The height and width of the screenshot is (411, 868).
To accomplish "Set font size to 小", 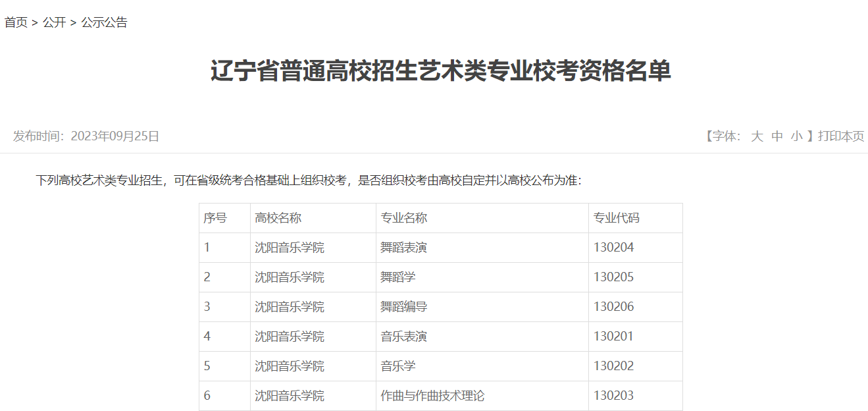I will click(x=796, y=136).
